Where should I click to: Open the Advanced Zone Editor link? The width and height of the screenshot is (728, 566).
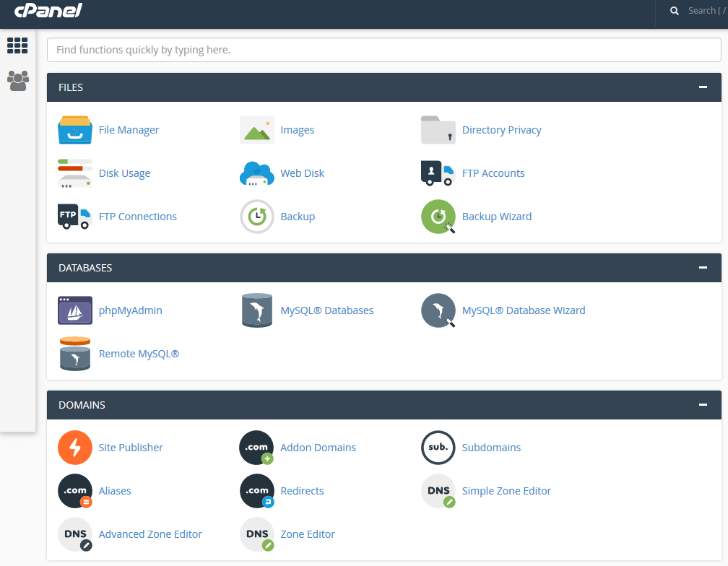(150, 534)
